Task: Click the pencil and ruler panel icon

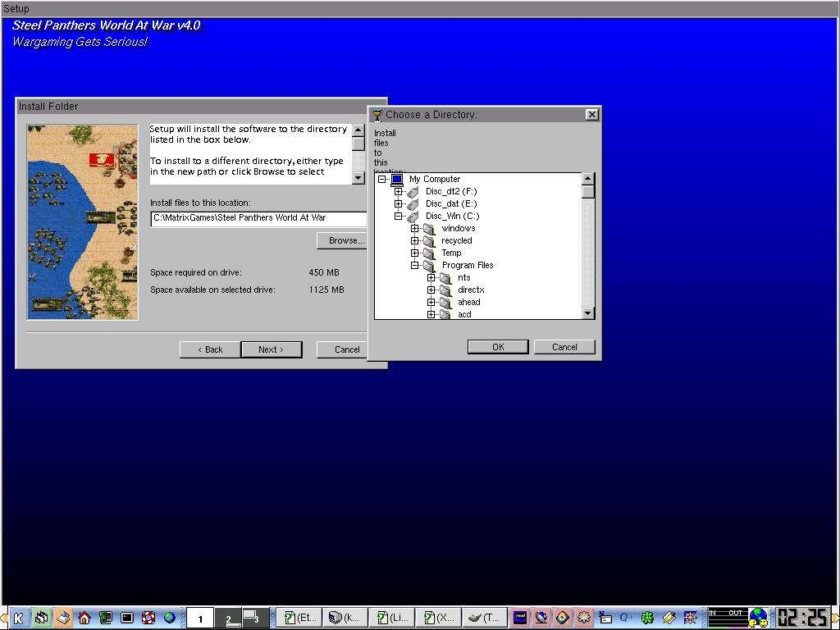Action: point(669,619)
